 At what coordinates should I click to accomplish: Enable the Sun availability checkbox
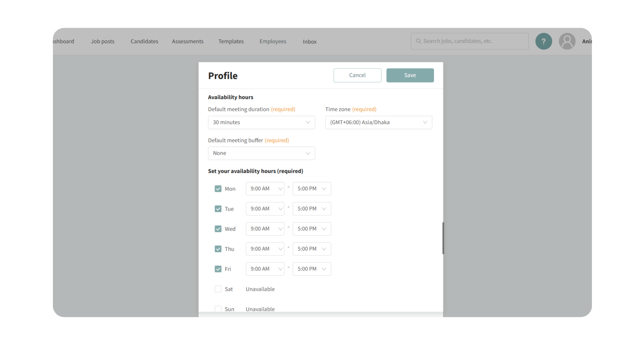(218, 309)
